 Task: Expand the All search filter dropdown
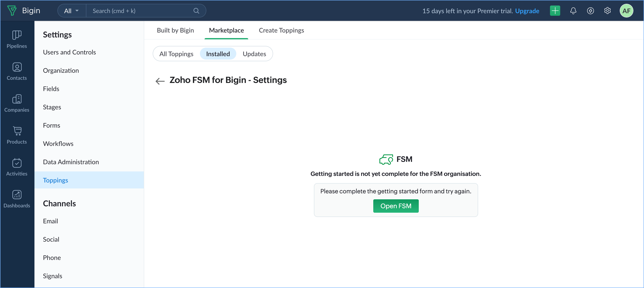point(71,11)
